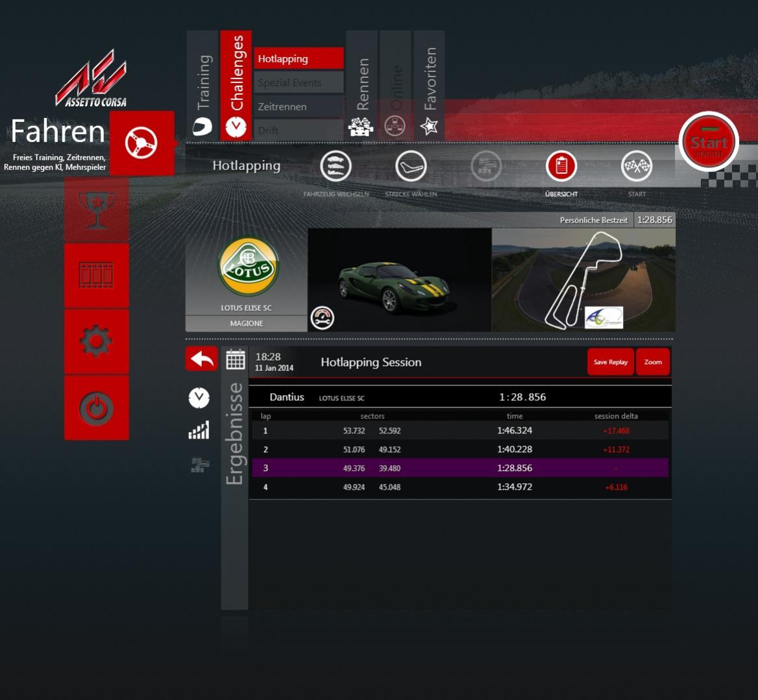Screen dimensions: 758x700
Task: Click the Lotus Elise car preview
Action: (x=399, y=280)
